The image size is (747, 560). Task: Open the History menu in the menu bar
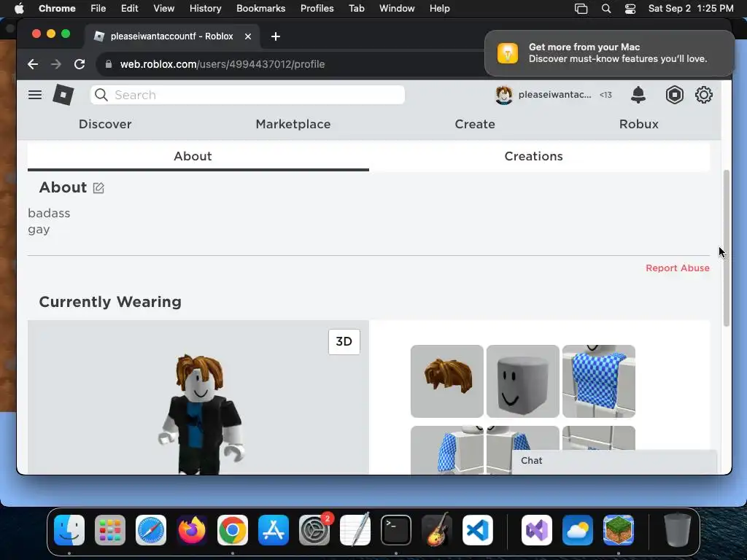click(205, 9)
